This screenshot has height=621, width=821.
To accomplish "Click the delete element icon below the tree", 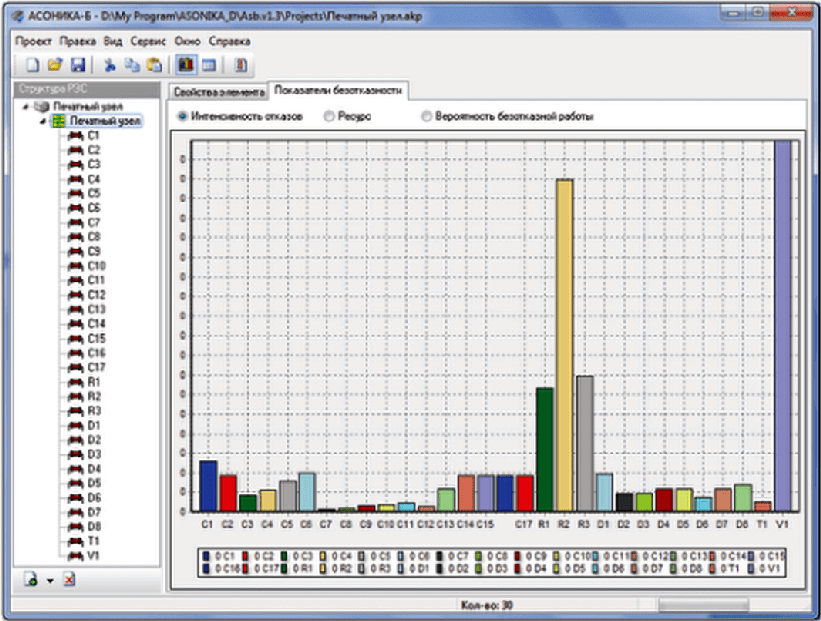I will [70, 579].
